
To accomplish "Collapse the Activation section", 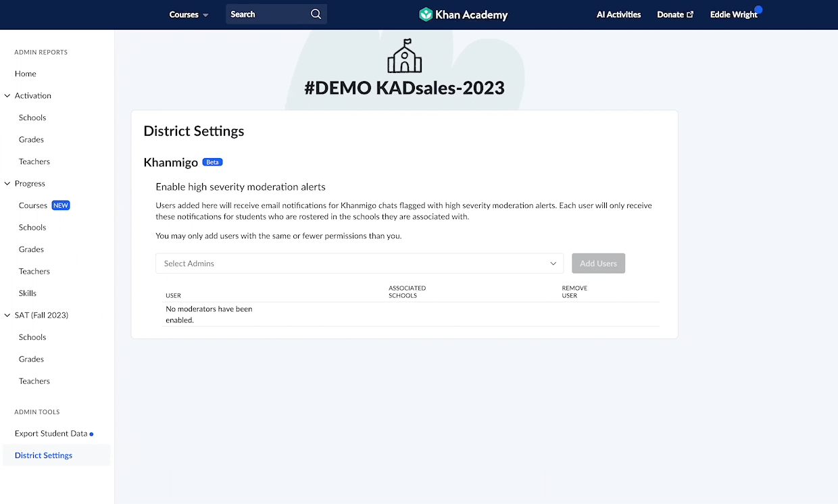I will (x=7, y=96).
